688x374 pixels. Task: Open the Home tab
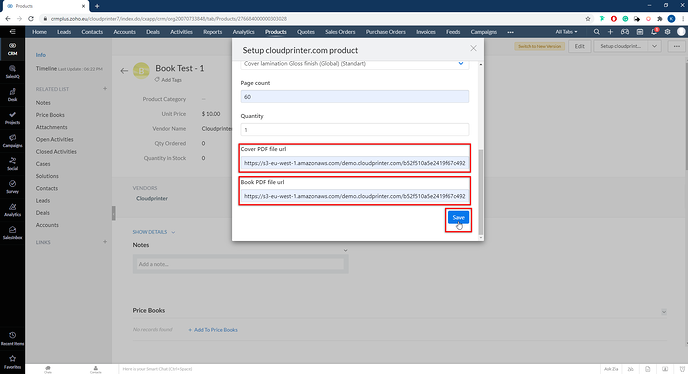point(39,32)
